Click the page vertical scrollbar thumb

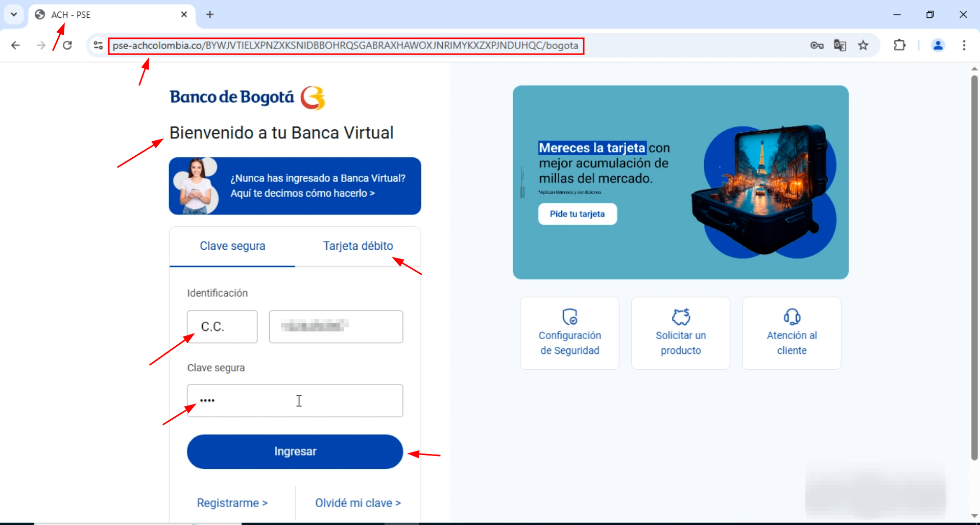974,268
